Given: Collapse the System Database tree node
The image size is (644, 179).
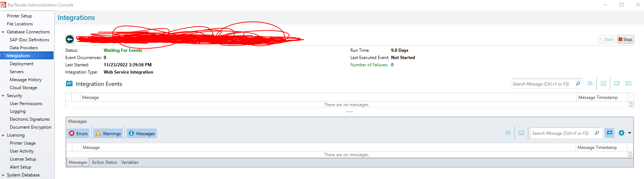Looking at the screenshot, I should 3,175.
